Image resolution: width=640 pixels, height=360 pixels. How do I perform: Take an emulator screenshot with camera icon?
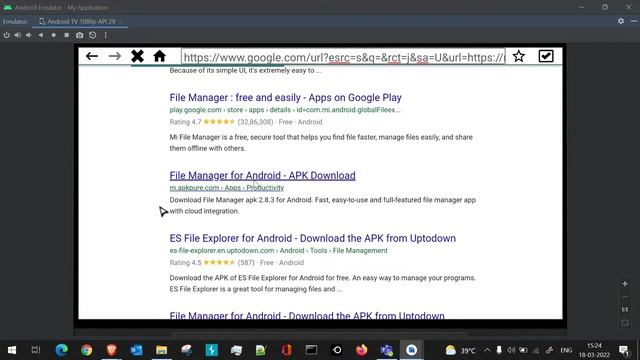pyautogui.click(x=80, y=35)
